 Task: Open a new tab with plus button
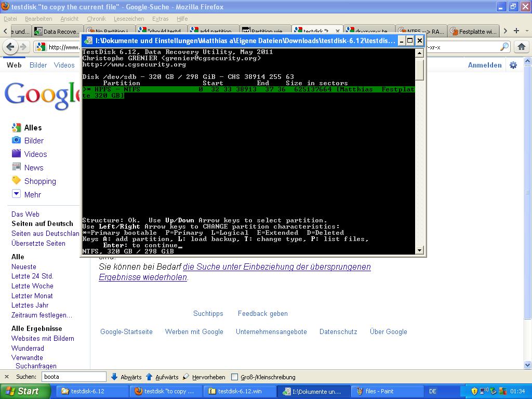click(516, 31)
